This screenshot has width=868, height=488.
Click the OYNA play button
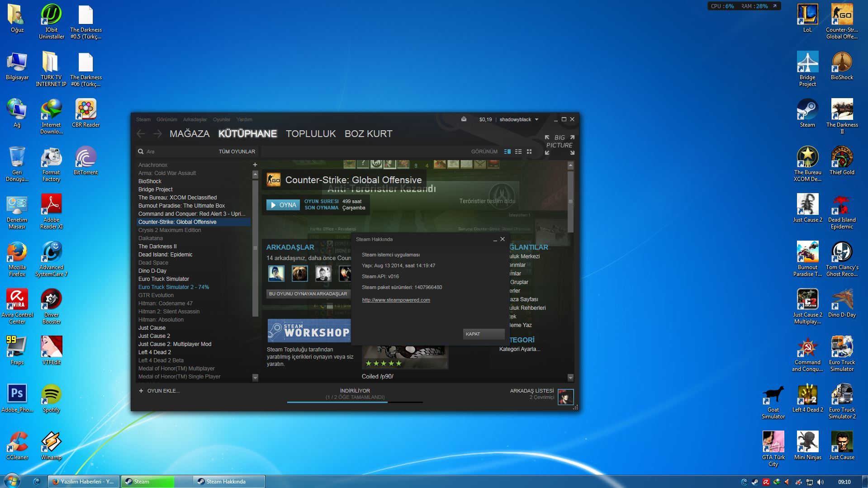click(x=283, y=205)
